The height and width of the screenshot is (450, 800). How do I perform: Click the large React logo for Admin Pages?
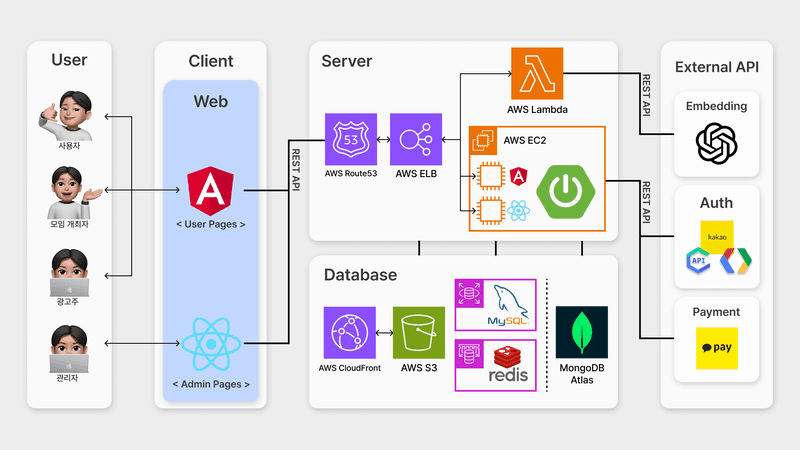pos(211,344)
